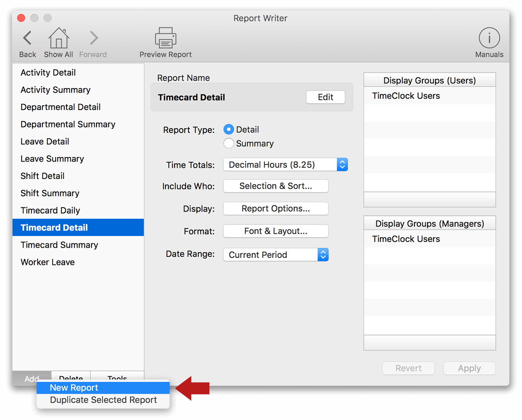Select the Leave Summary report

click(52, 158)
